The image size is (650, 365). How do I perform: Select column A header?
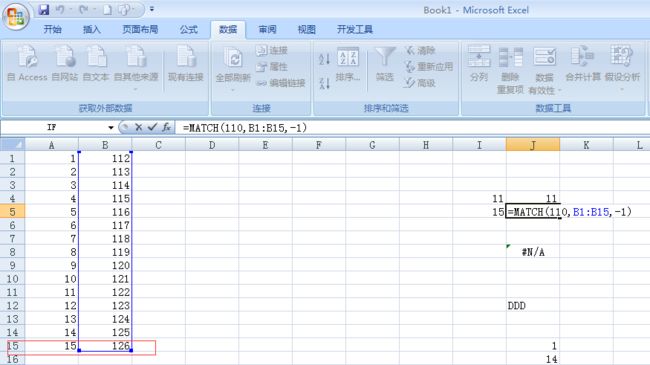(x=51, y=145)
